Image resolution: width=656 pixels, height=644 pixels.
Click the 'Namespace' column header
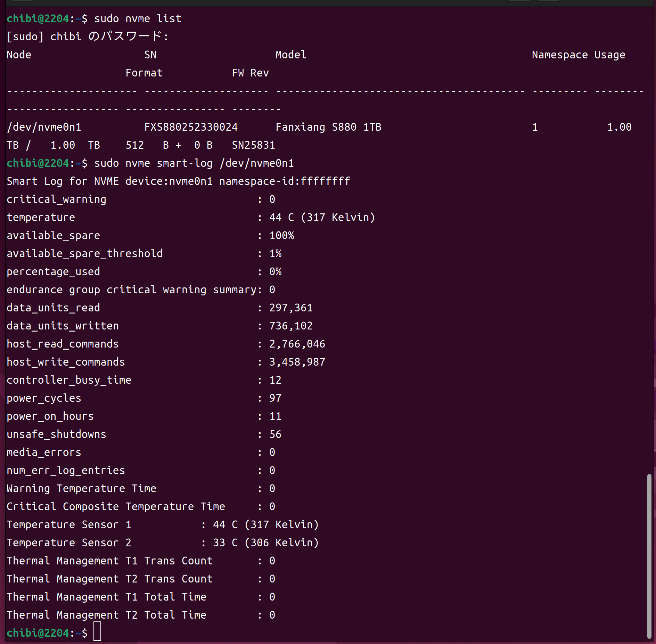coord(559,55)
